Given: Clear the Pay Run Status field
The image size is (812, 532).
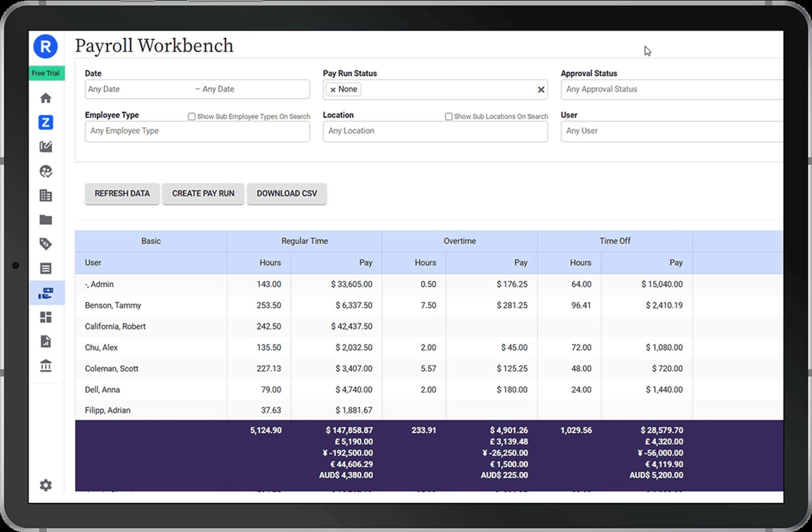Looking at the screenshot, I should pos(540,90).
